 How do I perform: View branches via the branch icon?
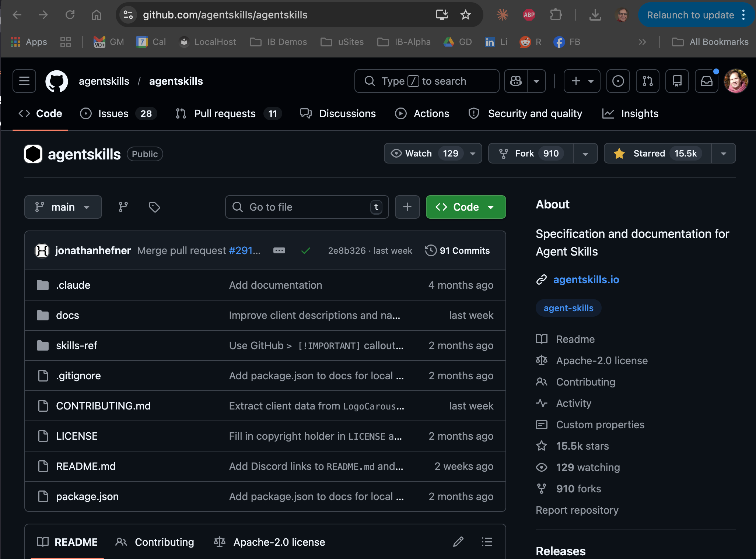123,207
